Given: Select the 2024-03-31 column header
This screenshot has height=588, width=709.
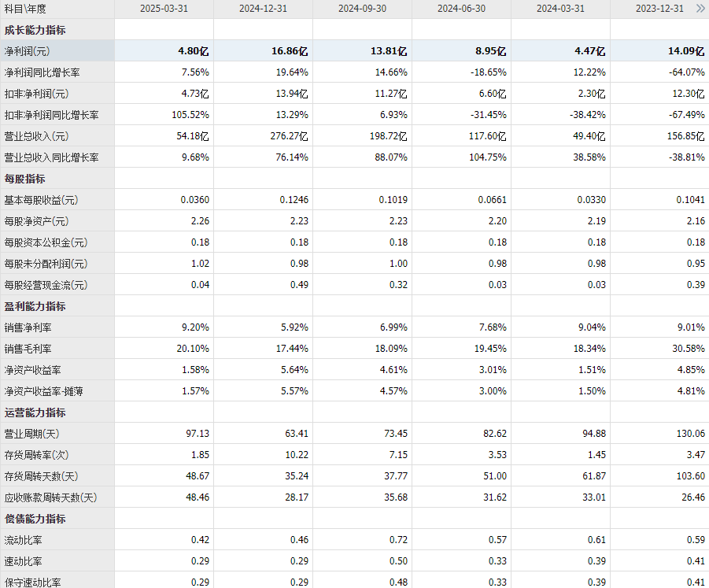Looking at the screenshot, I should point(561,9).
